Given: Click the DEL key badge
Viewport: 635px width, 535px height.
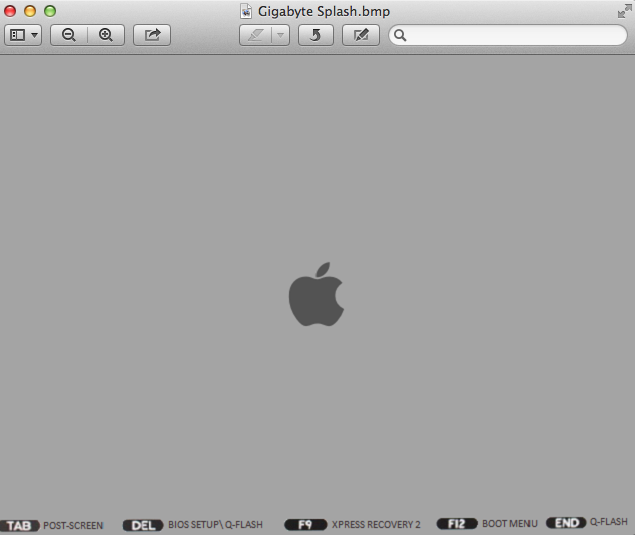Looking at the screenshot, I should pyautogui.click(x=143, y=525).
